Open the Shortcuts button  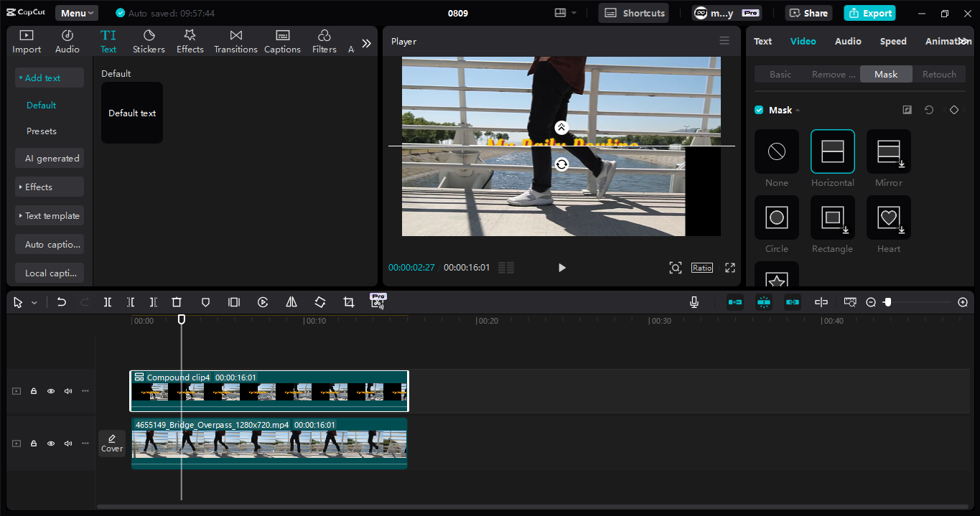pyautogui.click(x=634, y=13)
